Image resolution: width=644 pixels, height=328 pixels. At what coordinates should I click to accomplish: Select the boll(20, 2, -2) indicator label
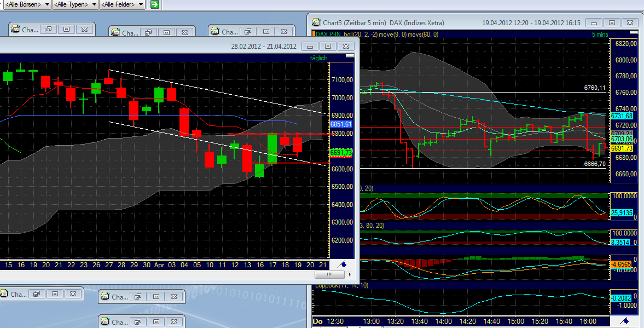click(x=360, y=34)
